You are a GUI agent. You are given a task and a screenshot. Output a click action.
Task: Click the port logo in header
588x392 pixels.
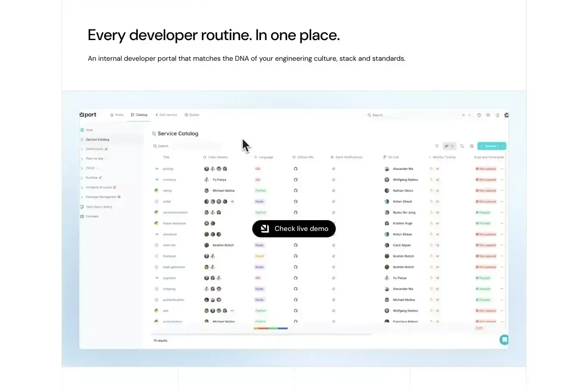click(88, 115)
